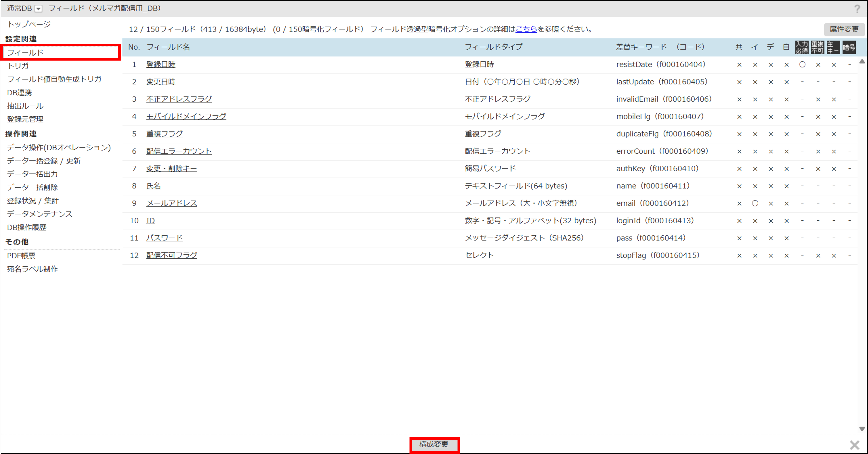Click the イ circle mark for メールアドレス row

point(755,204)
